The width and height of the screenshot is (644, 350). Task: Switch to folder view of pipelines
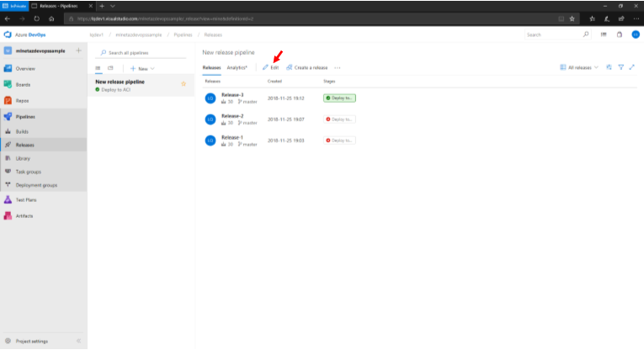(x=109, y=67)
